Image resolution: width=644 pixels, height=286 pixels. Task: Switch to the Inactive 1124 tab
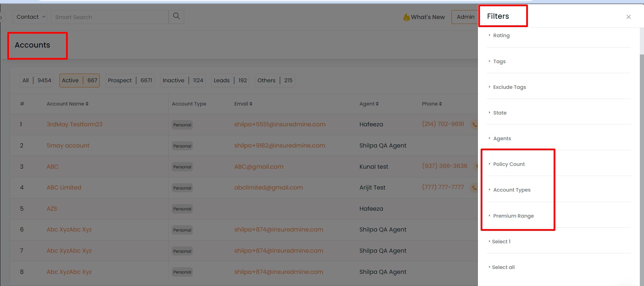click(183, 81)
